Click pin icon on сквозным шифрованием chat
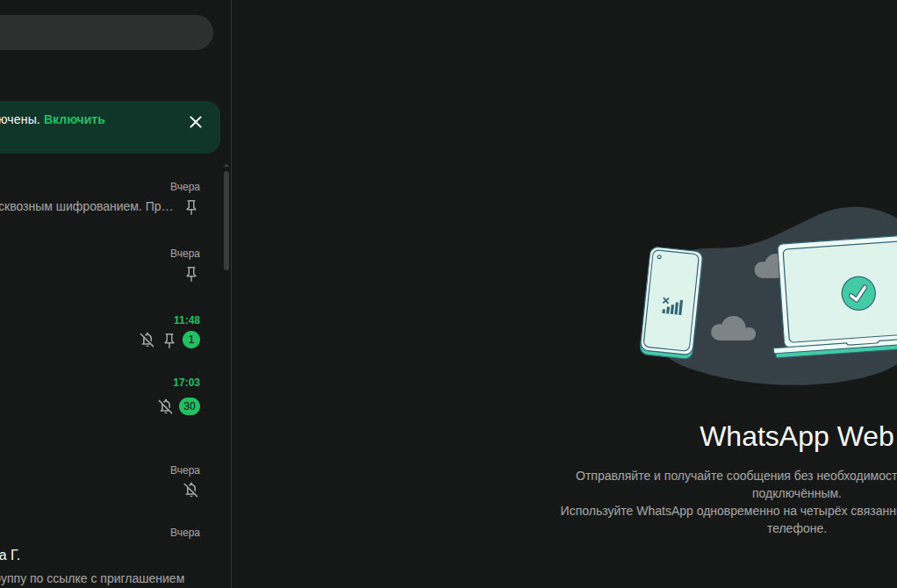 pyautogui.click(x=191, y=207)
